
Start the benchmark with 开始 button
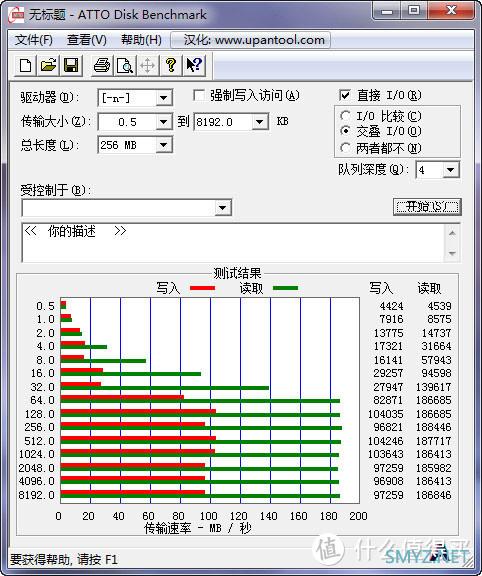pos(427,207)
